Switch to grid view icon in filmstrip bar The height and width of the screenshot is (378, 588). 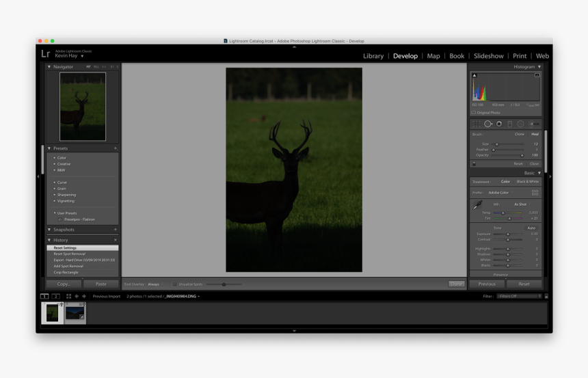coord(68,296)
